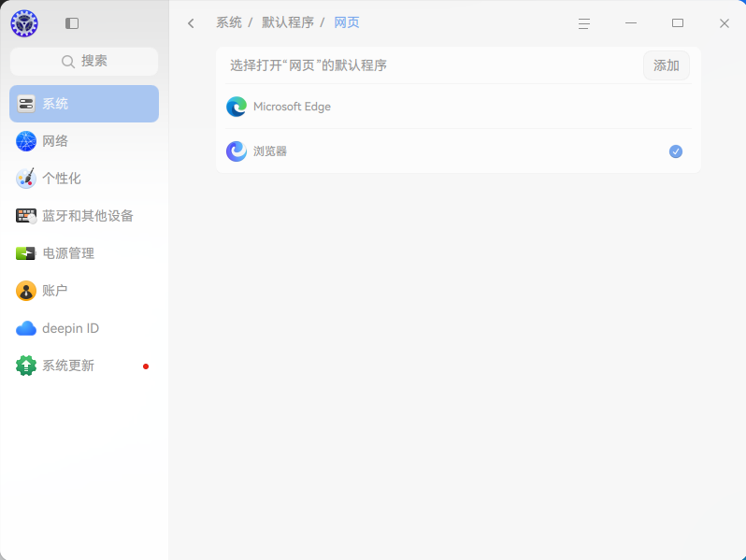The height and width of the screenshot is (560, 746).
Task: Click the 系统 toggle-style icon
Action: [26, 104]
